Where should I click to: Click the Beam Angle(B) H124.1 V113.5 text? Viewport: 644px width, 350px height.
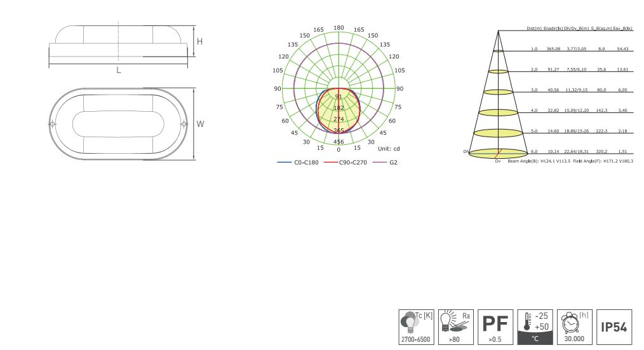click(x=539, y=161)
